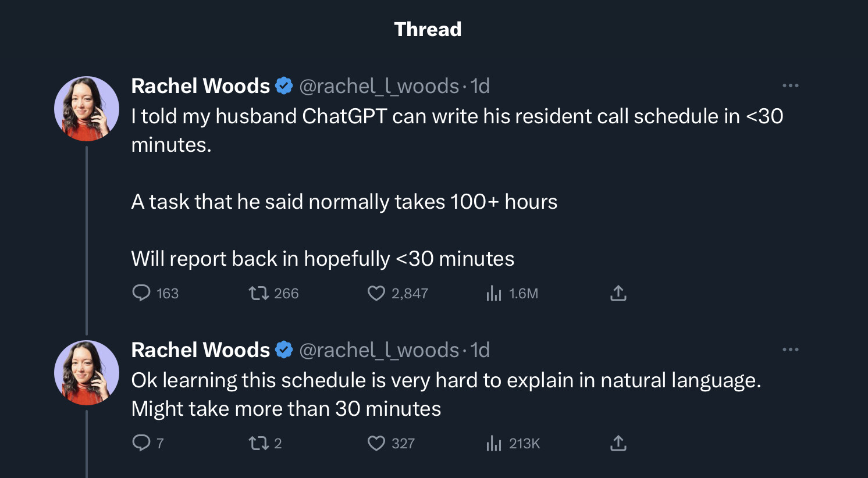
Task: Open Rachel Woods name link on second tweet
Action: [x=200, y=350]
